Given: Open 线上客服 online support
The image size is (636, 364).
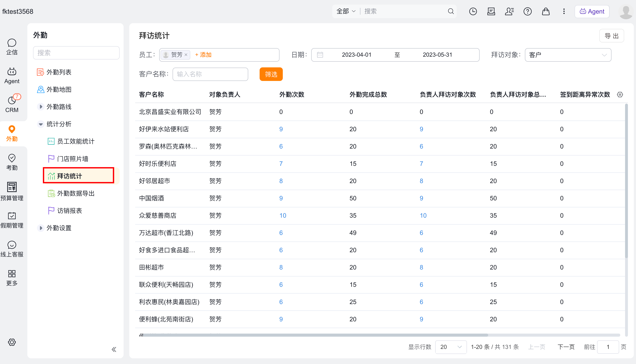Looking at the screenshot, I should coord(12,249).
